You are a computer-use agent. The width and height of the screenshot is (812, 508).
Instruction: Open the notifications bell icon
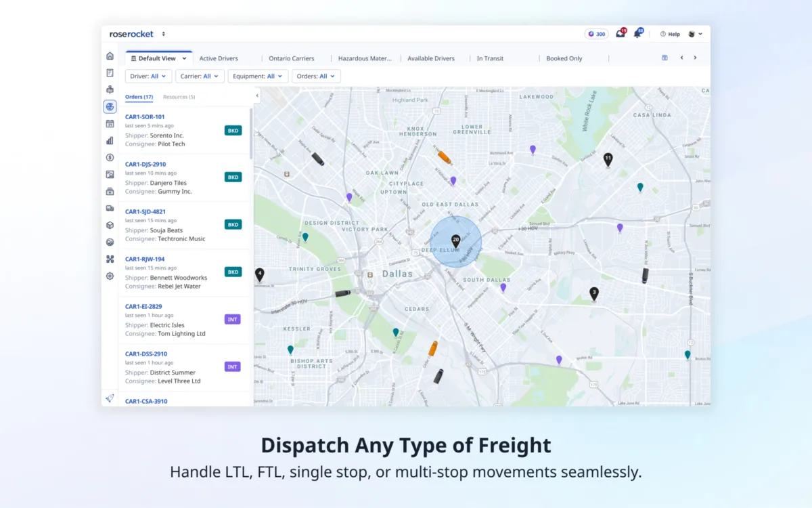(x=637, y=33)
